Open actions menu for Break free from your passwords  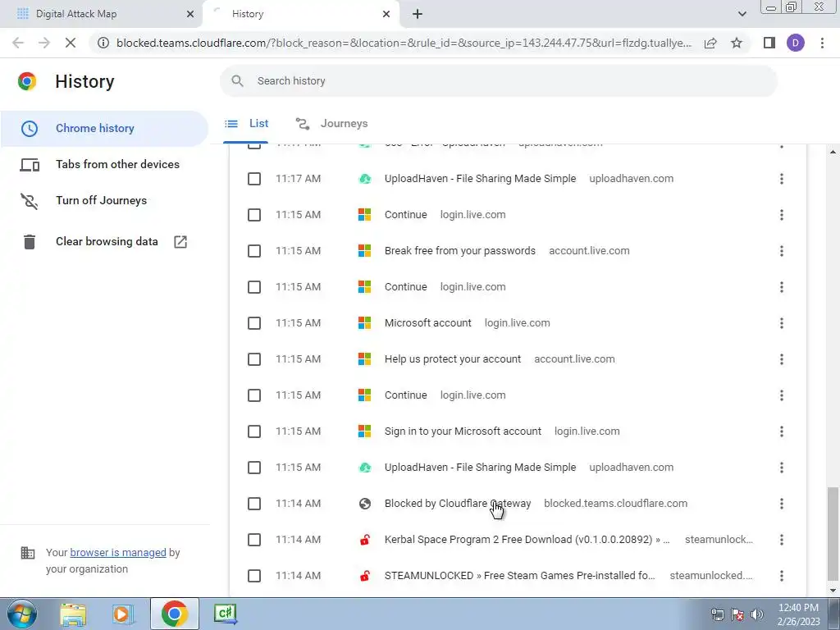[x=782, y=251]
